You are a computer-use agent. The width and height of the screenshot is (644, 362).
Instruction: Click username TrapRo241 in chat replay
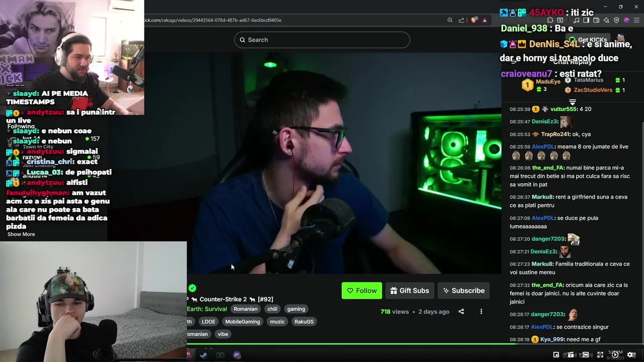coord(556,134)
